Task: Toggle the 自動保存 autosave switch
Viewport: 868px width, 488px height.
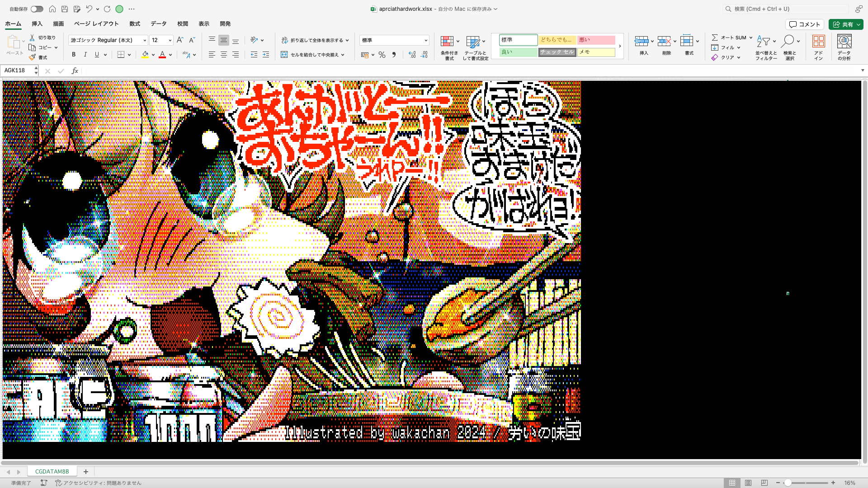Action: (37, 9)
